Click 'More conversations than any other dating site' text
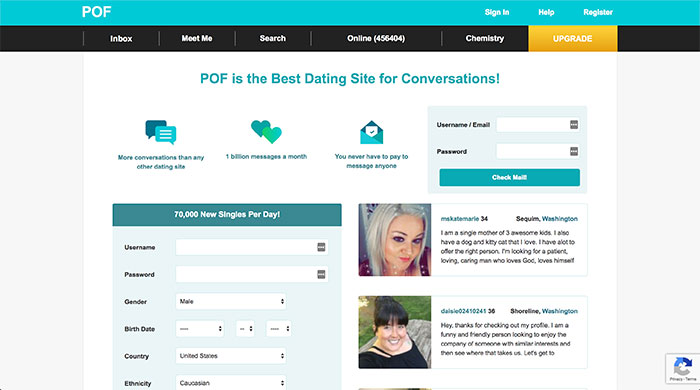The image size is (700, 390). (x=161, y=162)
